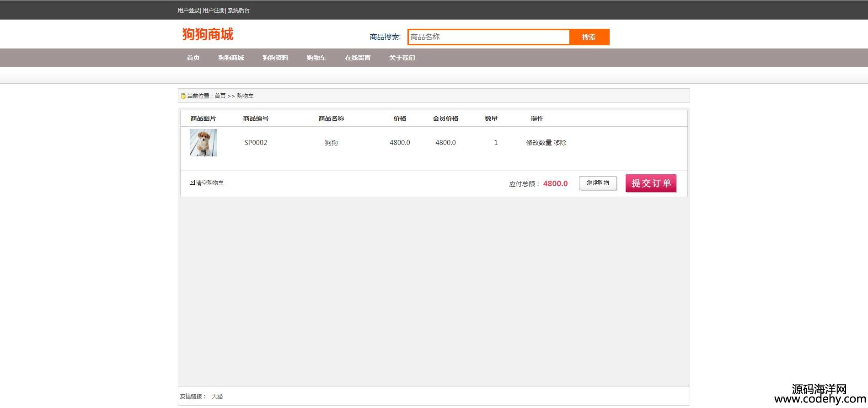Click the 清空购物车 clear cart icon

pyautogui.click(x=192, y=183)
